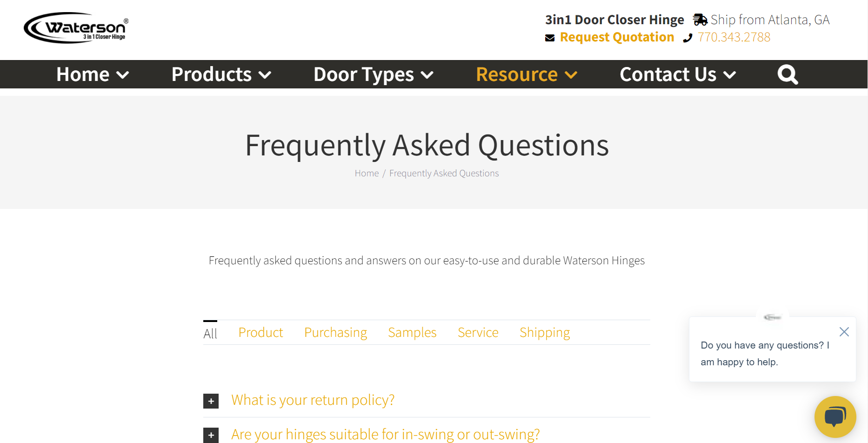Open the Contact Us dropdown

tap(677, 74)
